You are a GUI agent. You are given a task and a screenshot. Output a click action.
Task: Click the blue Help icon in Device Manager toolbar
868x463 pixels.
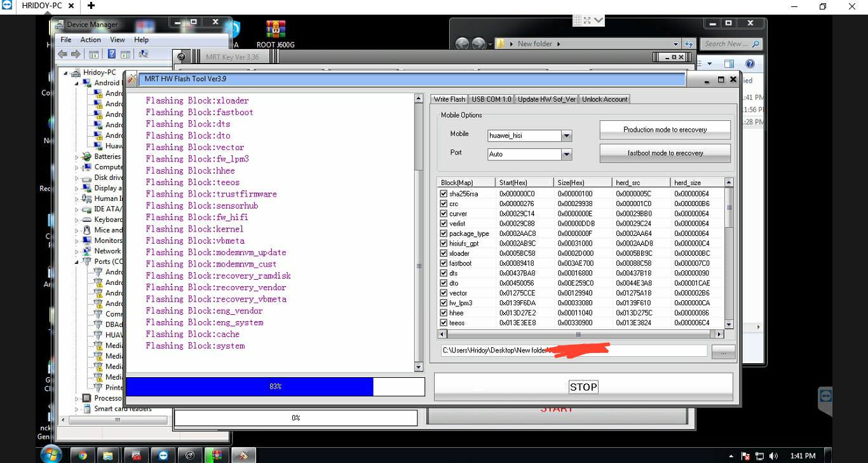(112, 55)
